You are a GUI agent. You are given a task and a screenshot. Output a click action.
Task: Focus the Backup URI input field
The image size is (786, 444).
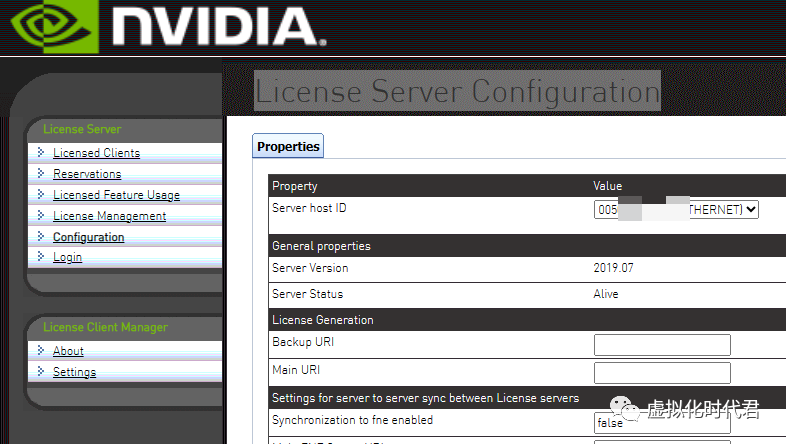point(662,345)
